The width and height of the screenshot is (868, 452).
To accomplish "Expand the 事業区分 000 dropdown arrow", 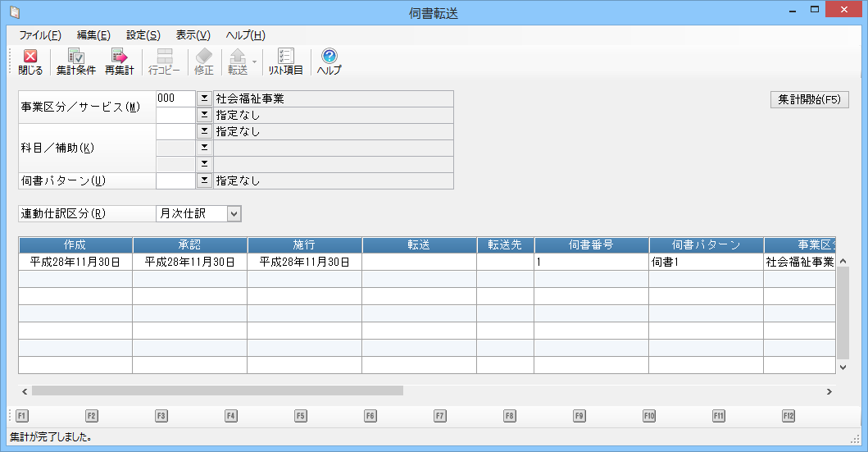I will coord(204,98).
